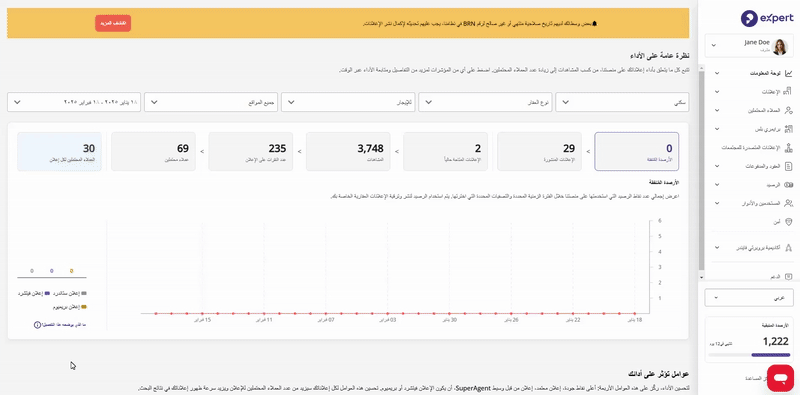Open the all locations filter dropdown
The height and width of the screenshot is (395, 800).
[211, 102]
